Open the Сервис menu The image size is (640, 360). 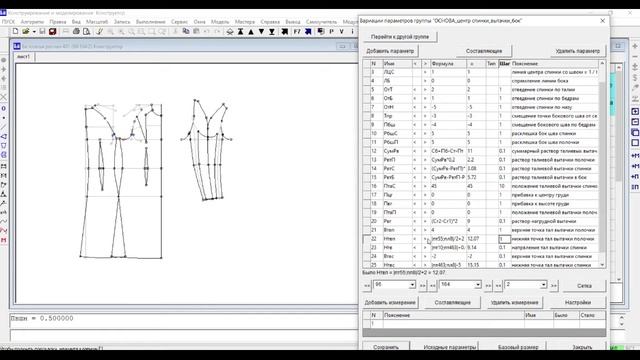coord(180,22)
